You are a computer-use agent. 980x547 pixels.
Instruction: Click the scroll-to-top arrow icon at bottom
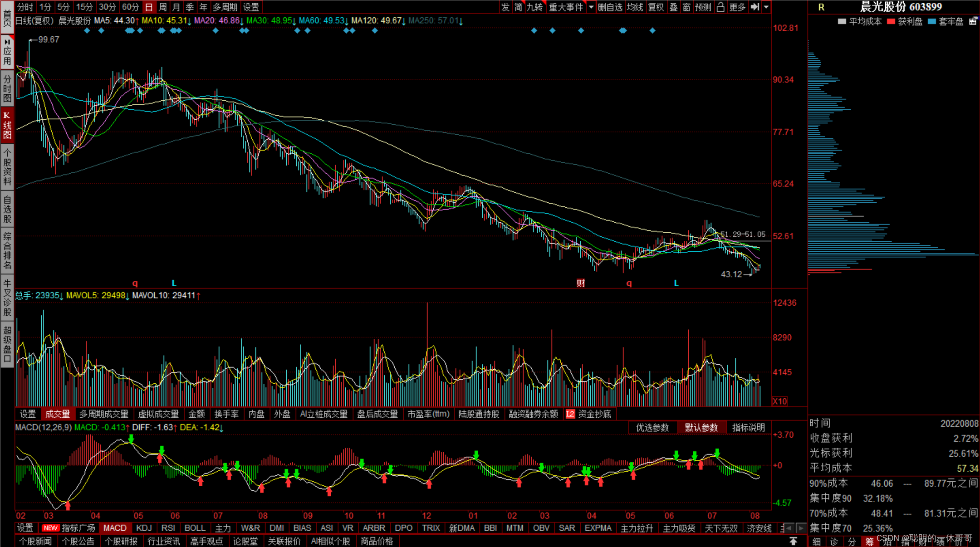(x=793, y=541)
